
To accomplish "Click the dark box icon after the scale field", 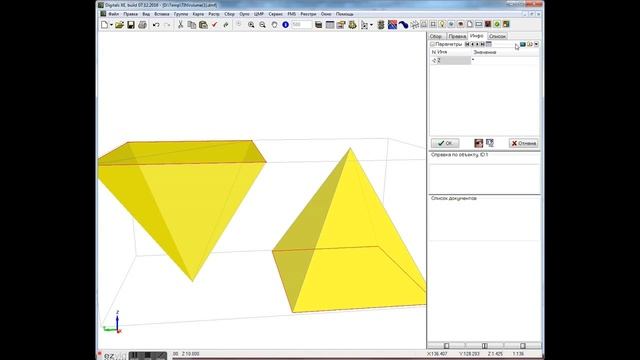I will 318,25.
